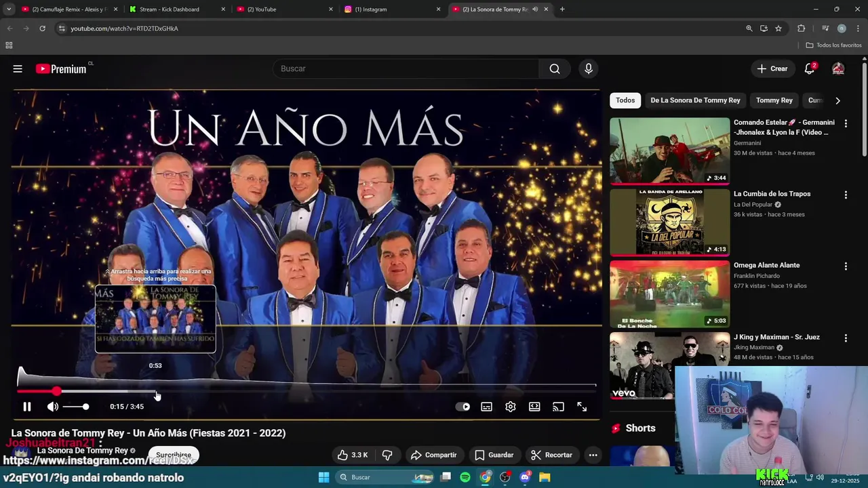Save the video with Guardar
The width and height of the screenshot is (868, 488).
(x=494, y=455)
